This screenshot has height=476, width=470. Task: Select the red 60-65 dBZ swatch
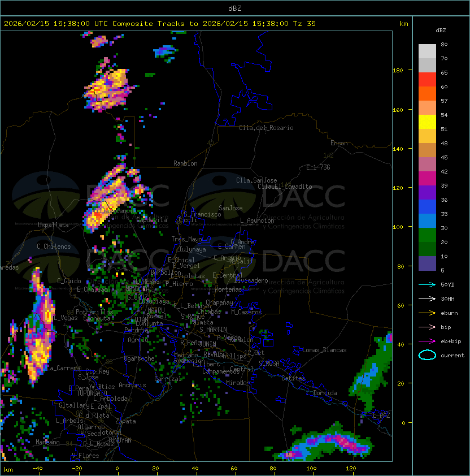point(427,80)
